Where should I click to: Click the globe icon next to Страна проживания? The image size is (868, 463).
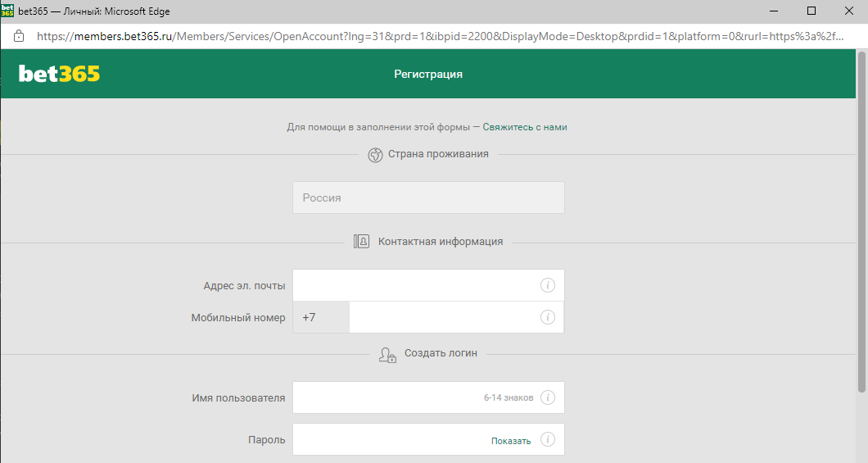tap(375, 155)
